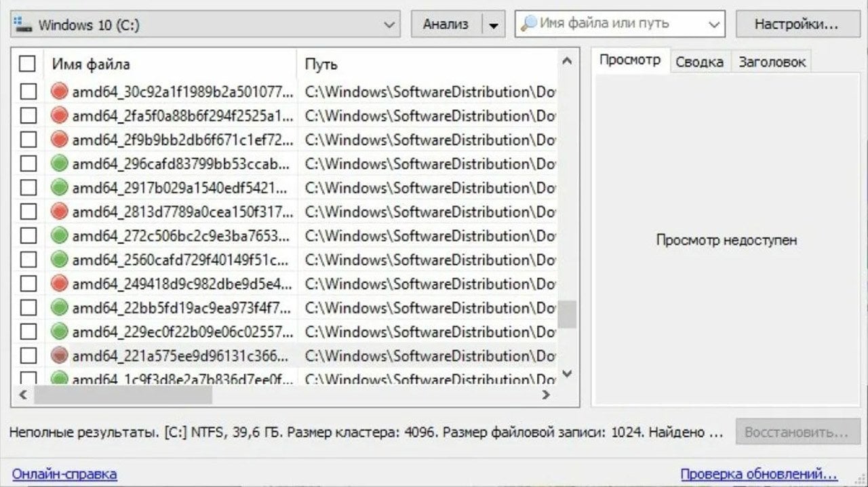868x487 pixels.
Task: Click the magnifier icon in search field
Action: 528,24
